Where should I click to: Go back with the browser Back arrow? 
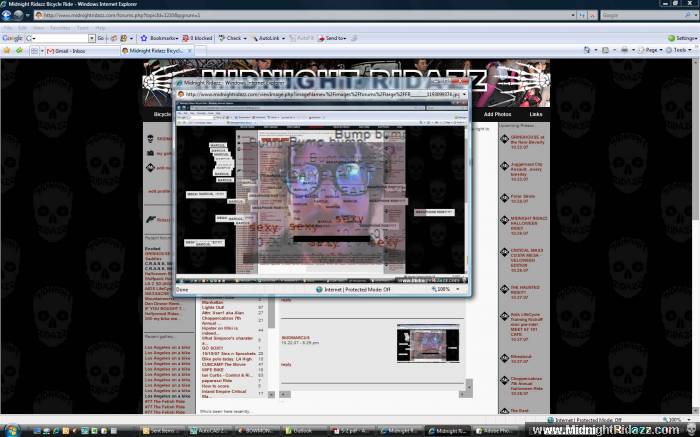[x=7, y=15]
